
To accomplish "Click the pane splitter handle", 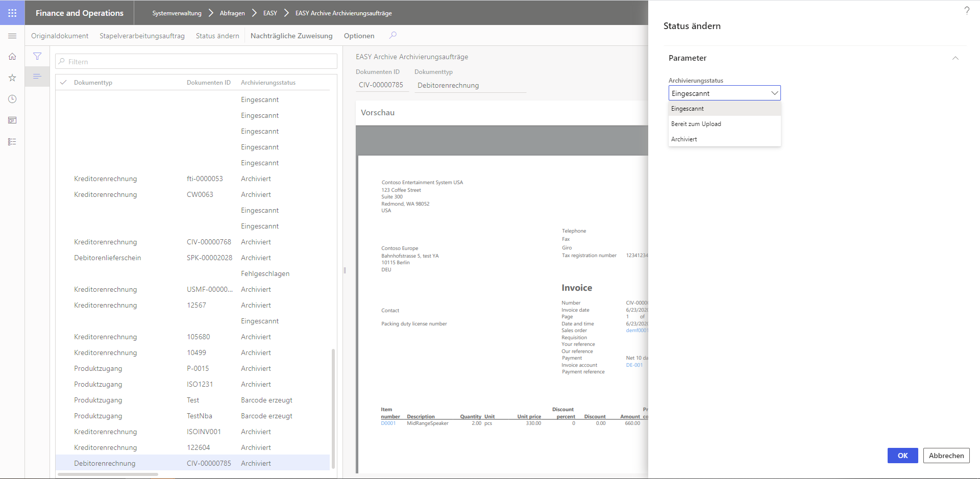I will click(345, 270).
